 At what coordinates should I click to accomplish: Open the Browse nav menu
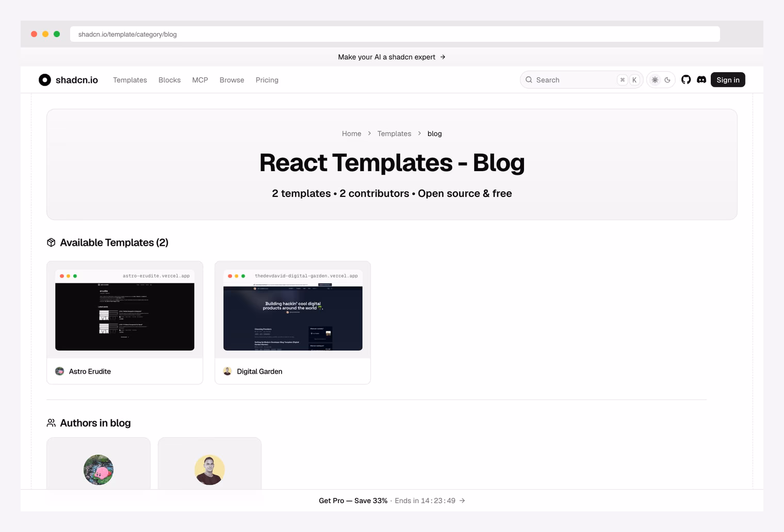[x=232, y=80]
